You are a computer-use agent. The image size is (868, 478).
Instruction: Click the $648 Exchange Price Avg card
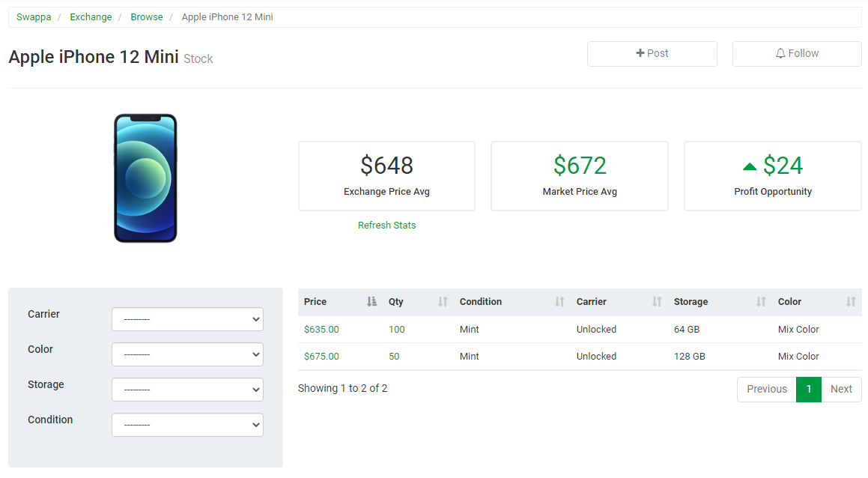click(387, 176)
